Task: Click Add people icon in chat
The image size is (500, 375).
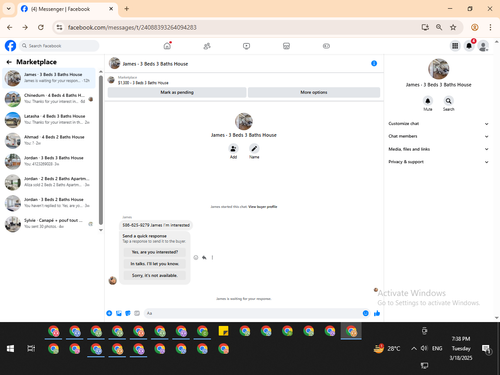Action: 233,149
